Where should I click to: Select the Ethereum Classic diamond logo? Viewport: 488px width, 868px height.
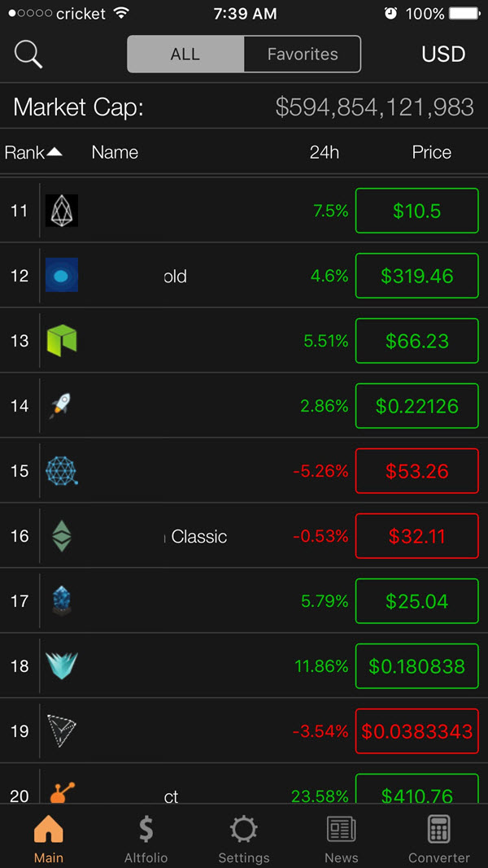pos(62,536)
